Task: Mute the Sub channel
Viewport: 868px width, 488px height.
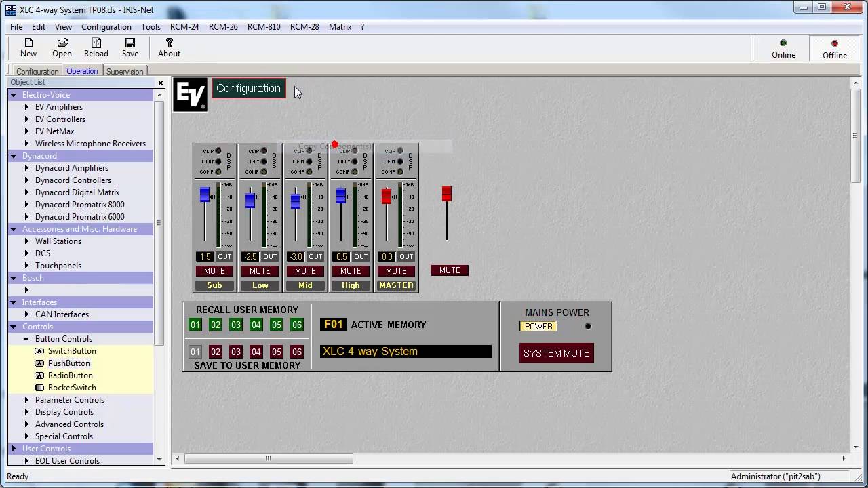Action: click(214, 271)
